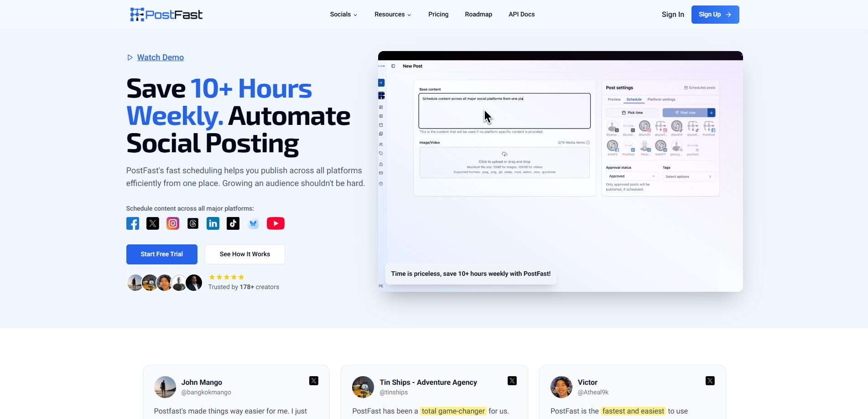Select the PostFast Facebook account in the account list

pos(709,126)
